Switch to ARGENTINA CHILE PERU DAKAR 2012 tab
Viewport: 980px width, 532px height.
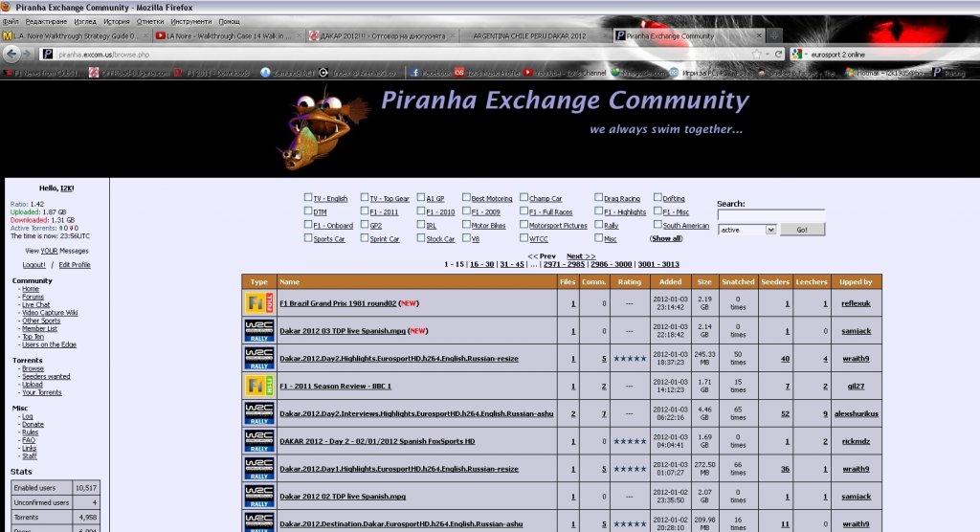(534, 35)
